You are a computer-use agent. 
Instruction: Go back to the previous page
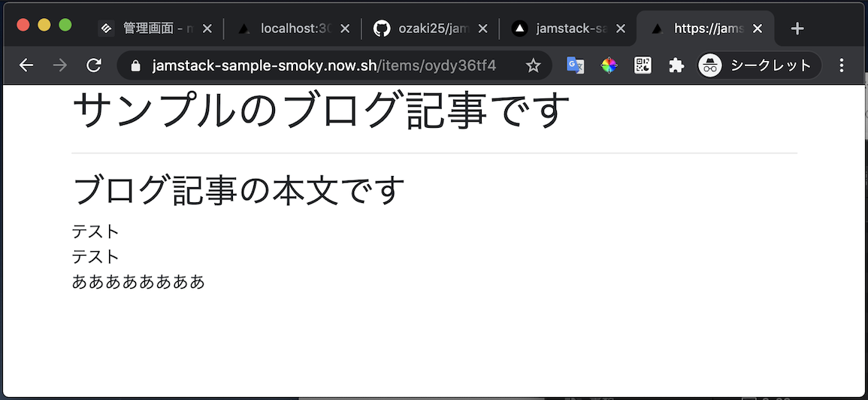[26, 66]
